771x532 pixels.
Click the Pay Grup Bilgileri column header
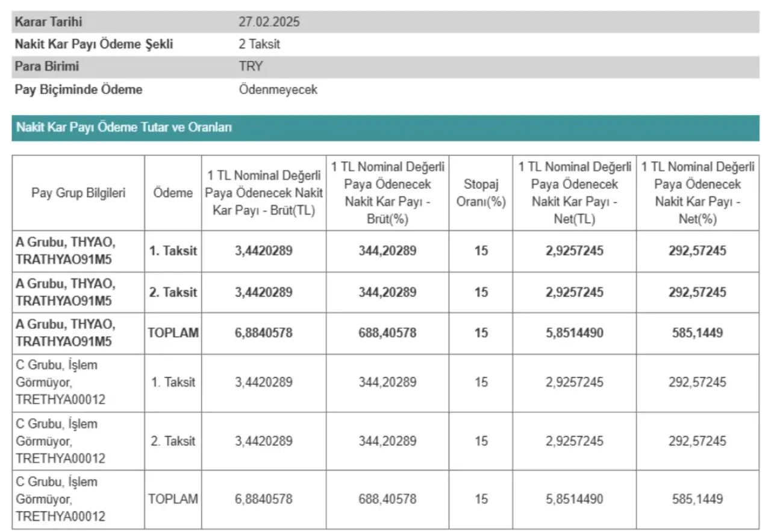pos(78,193)
